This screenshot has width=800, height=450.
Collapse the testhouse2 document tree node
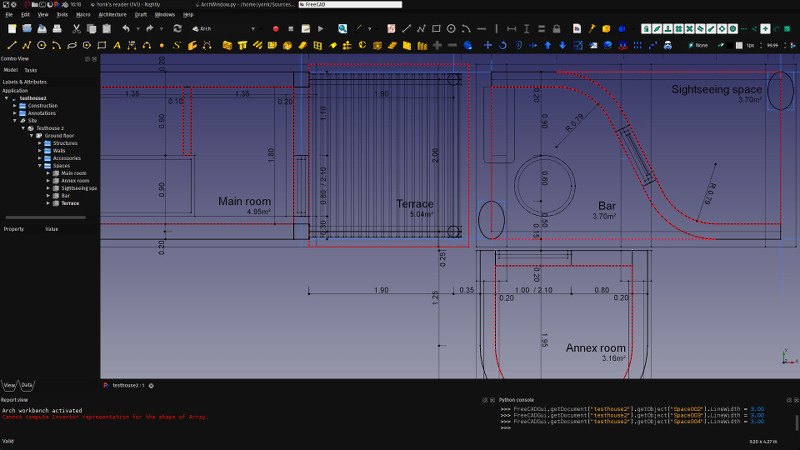pyautogui.click(x=7, y=98)
